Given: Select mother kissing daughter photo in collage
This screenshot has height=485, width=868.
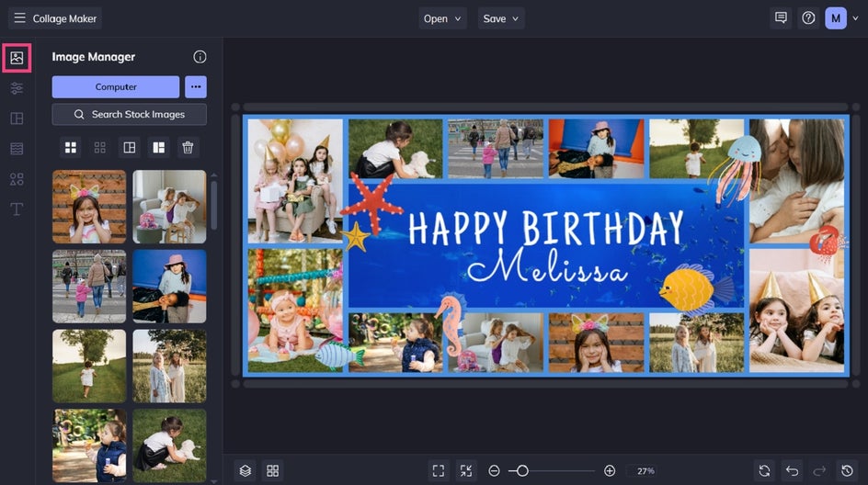Looking at the screenshot, I should (x=796, y=181).
